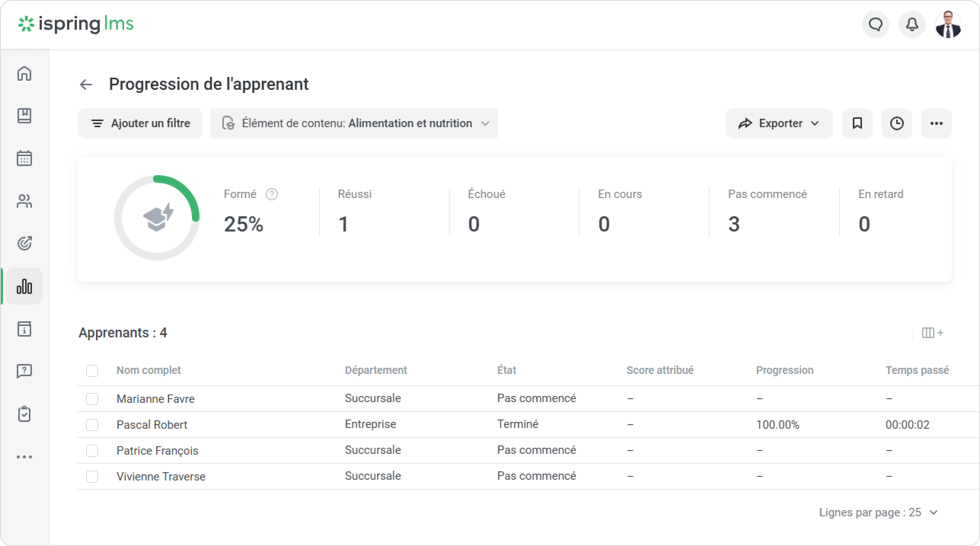Expand the more options sidebar dots

coord(24,457)
